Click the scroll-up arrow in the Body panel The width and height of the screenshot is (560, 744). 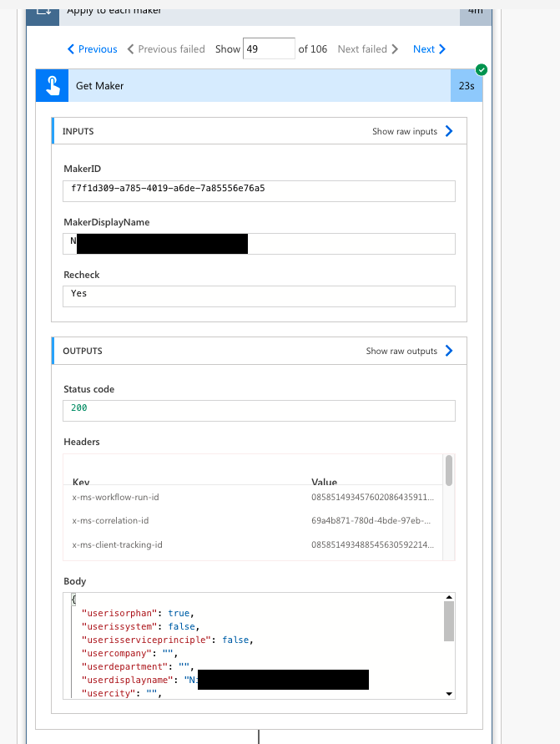pos(448,596)
